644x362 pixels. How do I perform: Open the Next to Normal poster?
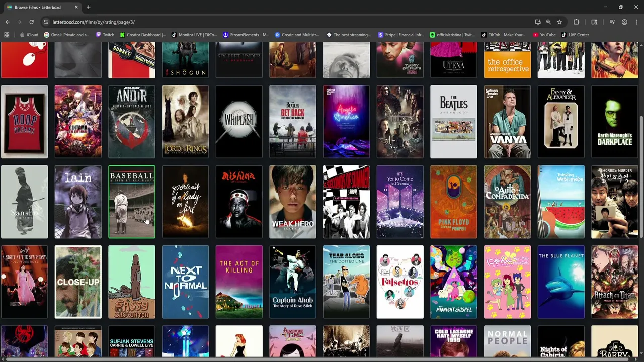click(x=185, y=283)
